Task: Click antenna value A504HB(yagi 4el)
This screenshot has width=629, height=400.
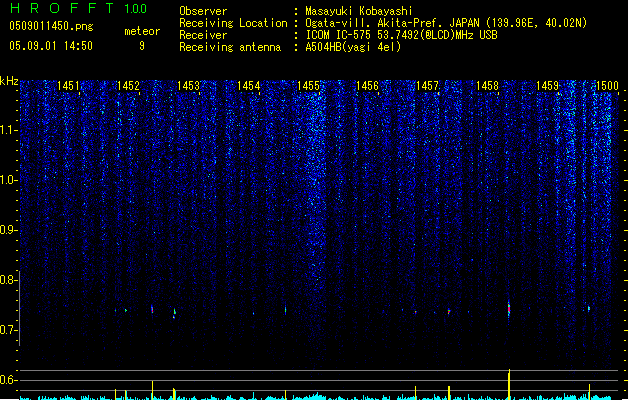Action: 353,47
